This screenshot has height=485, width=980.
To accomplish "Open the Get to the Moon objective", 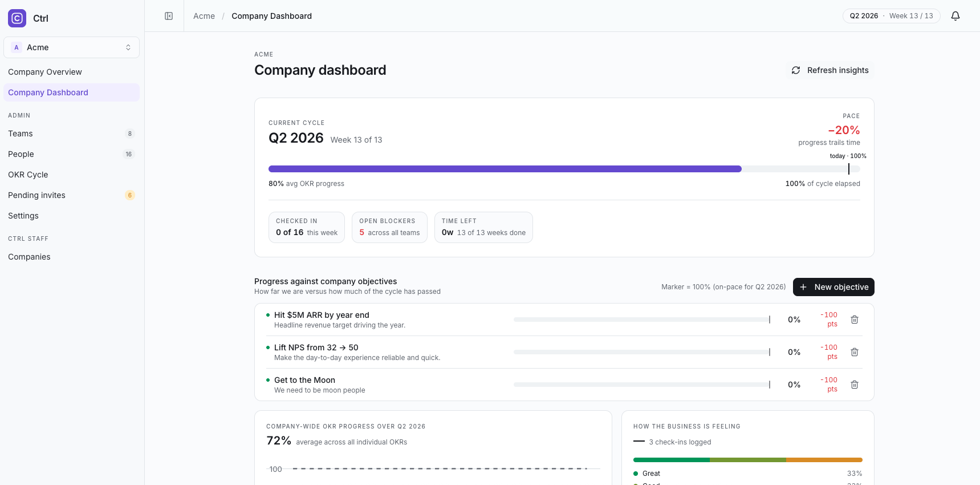I will (x=304, y=380).
